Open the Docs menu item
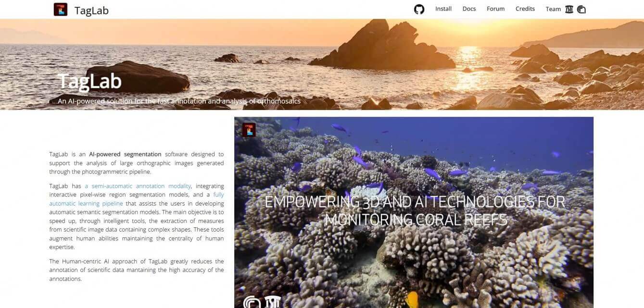 tap(469, 9)
